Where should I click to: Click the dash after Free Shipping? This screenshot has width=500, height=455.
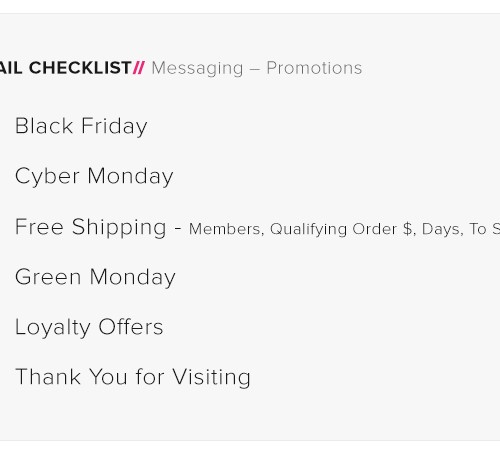click(178, 229)
